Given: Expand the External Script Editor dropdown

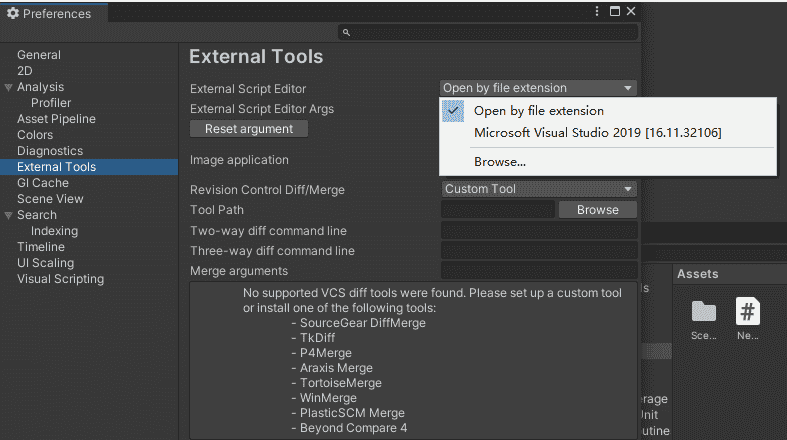Looking at the screenshot, I should pyautogui.click(x=538, y=88).
